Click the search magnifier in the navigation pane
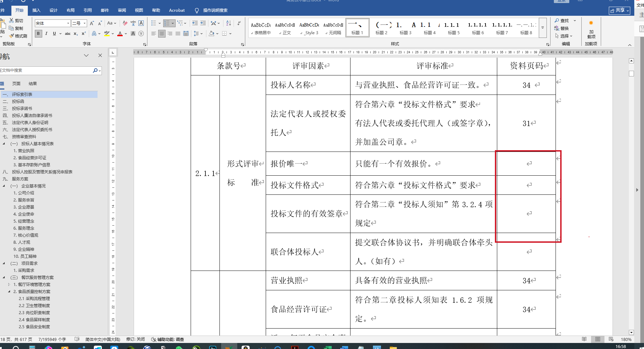 [95, 70]
